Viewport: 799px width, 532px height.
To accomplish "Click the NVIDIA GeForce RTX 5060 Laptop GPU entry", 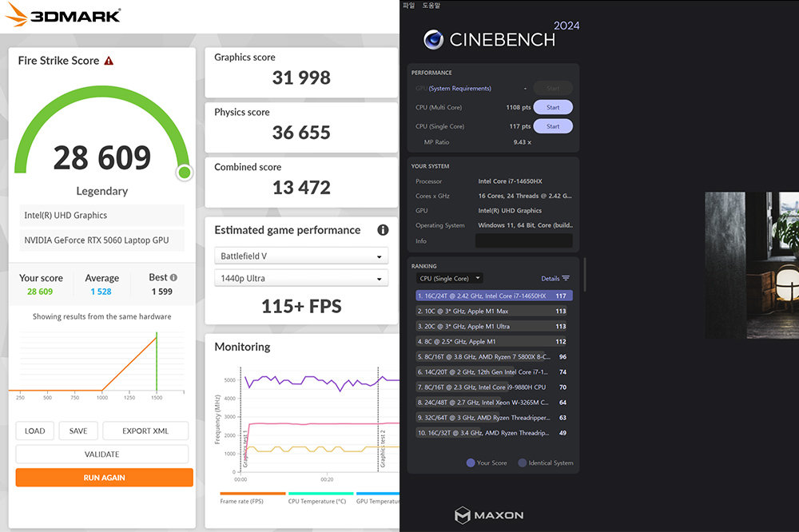I will point(102,240).
